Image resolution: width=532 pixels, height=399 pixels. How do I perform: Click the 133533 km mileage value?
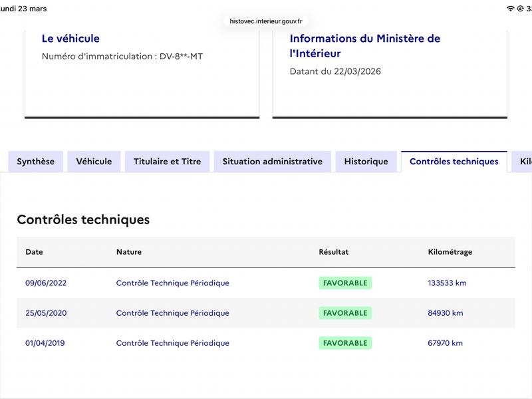[447, 283]
